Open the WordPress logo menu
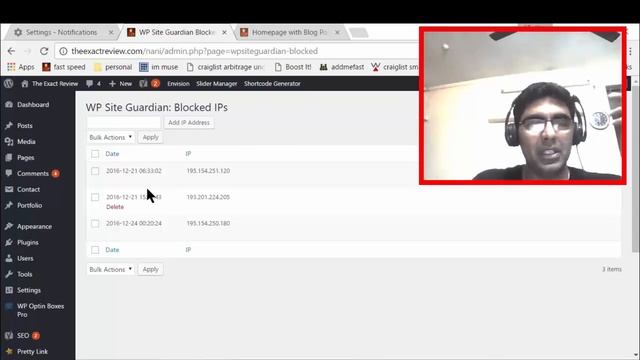 9,83
